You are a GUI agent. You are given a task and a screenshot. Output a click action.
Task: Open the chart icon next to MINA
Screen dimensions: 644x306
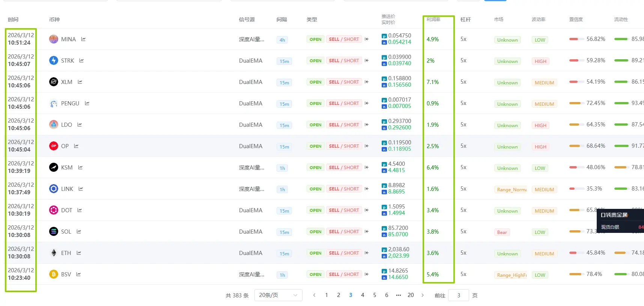pos(83,39)
